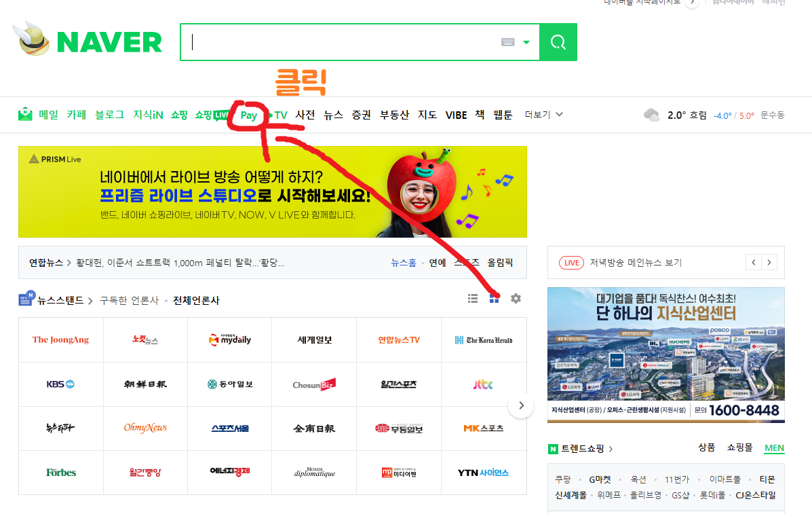This screenshot has width=812, height=514.
Task: Expand the search autocomplete dropdown arrow
Action: (x=526, y=43)
